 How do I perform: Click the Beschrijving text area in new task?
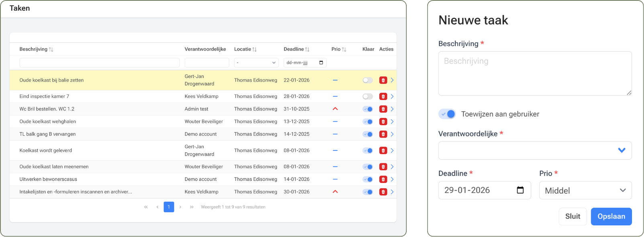click(535, 74)
